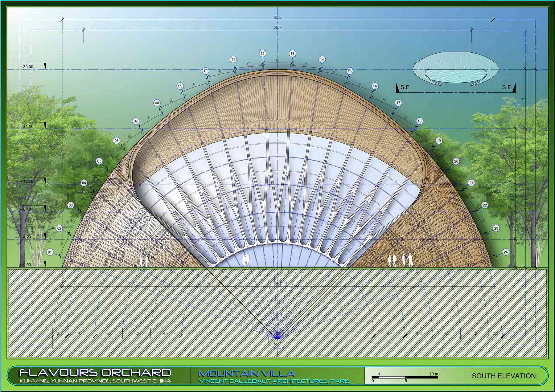Click the grid marker numbered 12

pos(262,53)
